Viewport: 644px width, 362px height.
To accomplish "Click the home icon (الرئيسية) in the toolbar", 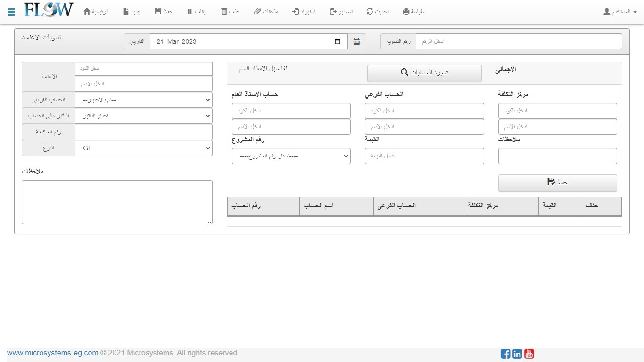I will click(x=87, y=11).
